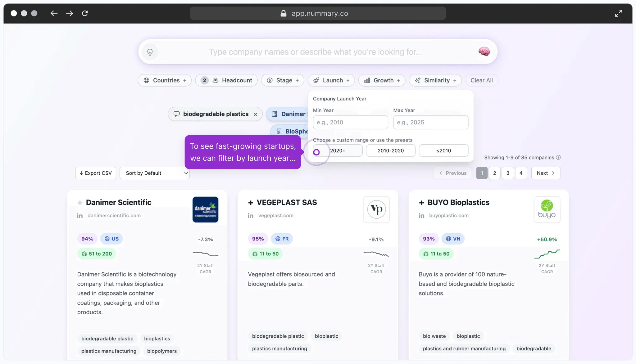636x364 pixels.
Task: Add Danimer Scientific with plus icon
Action: 80,203
